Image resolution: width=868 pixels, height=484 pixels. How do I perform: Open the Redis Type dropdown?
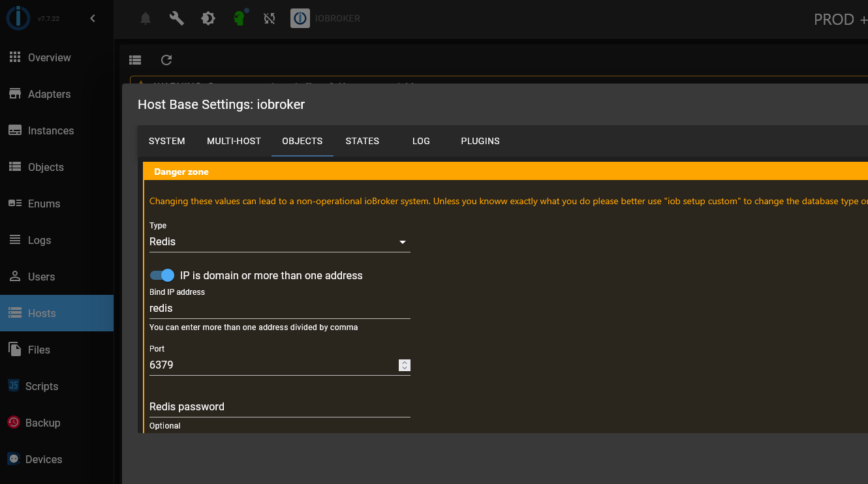tap(279, 242)
